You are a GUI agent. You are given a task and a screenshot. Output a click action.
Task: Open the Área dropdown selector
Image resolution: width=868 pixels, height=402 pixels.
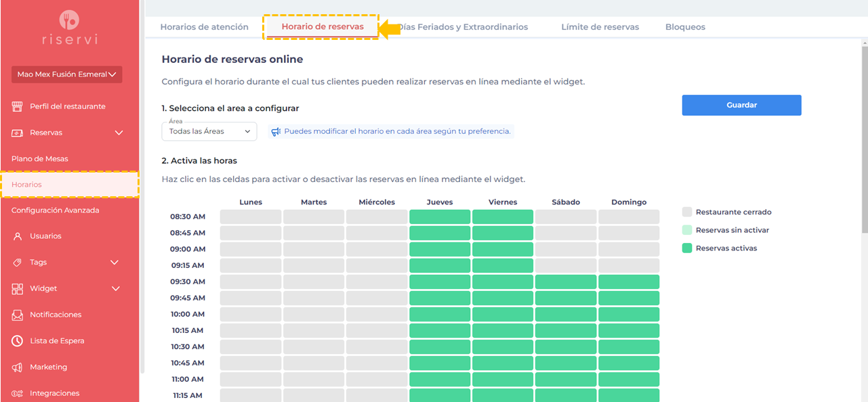209,131
